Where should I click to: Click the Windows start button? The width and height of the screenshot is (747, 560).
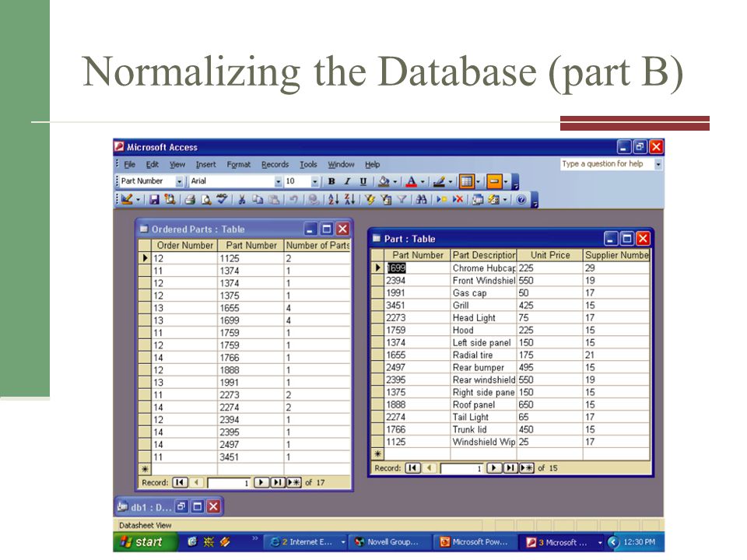click(x=145, y=542)
